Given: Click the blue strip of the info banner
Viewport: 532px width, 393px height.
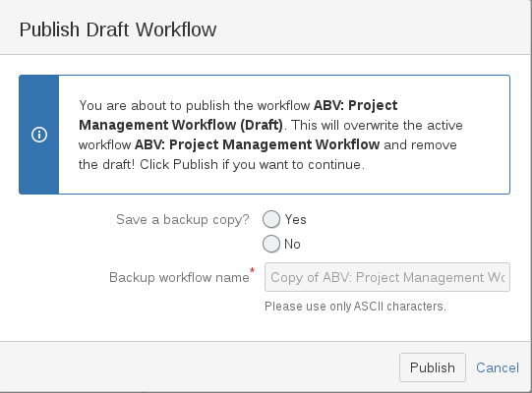Looking at the screenshot, I should tap(39, 135).
